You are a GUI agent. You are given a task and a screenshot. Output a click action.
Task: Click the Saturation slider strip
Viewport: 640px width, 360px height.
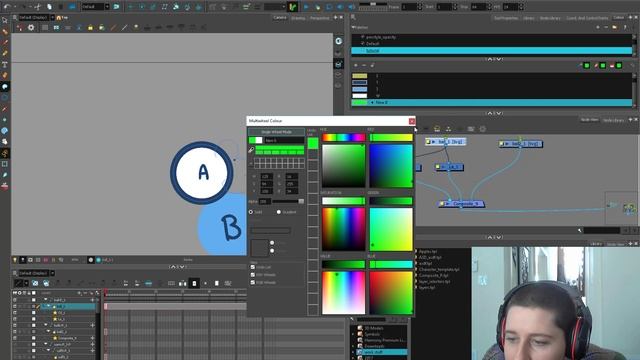click(x=343, y=201)
